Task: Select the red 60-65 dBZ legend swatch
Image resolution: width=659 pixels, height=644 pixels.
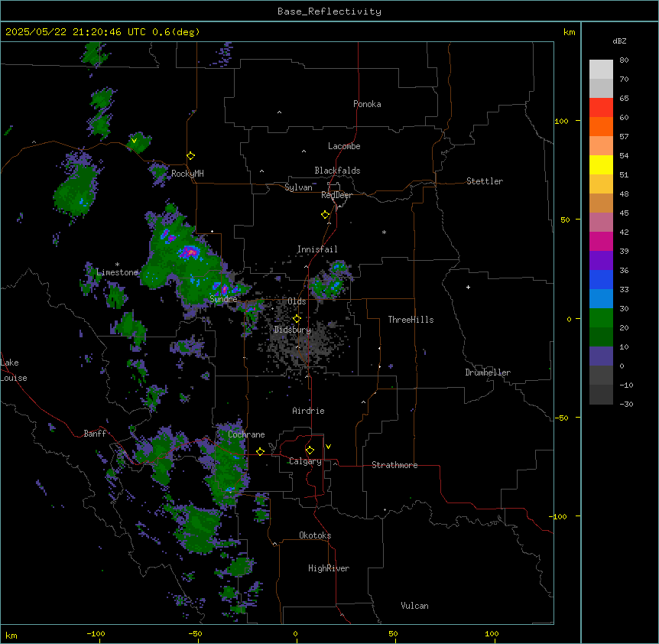Action: [x=601, y=107]
